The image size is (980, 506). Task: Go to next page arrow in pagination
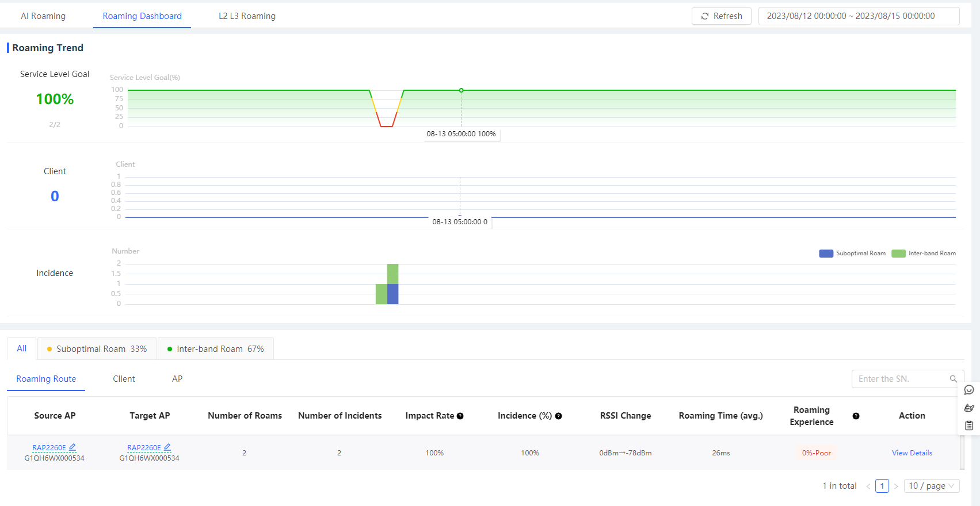pyautogui.click(x=896, y=486)
